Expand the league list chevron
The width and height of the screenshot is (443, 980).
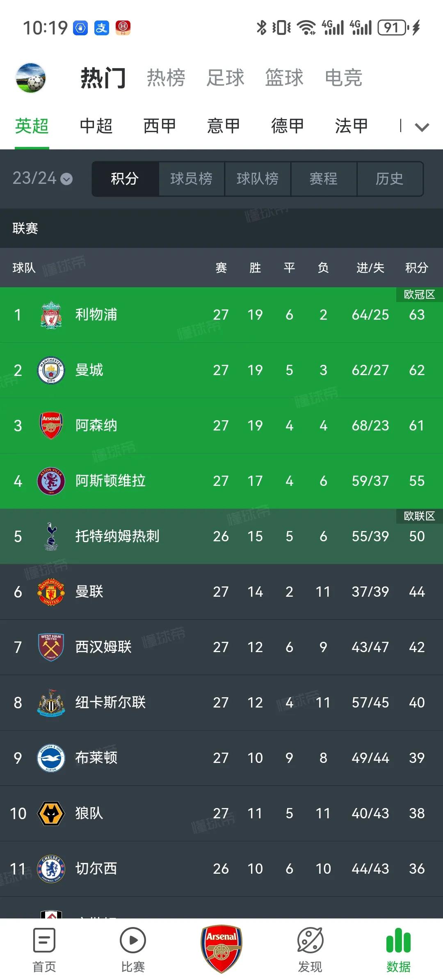coord(422,127)
